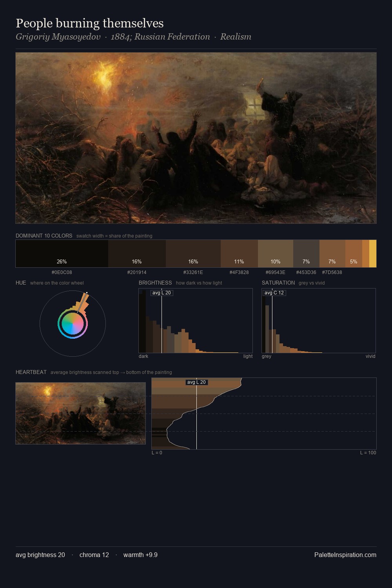
Task: Pick the 26% near-black swatch
Action: [x=62, y=254]
